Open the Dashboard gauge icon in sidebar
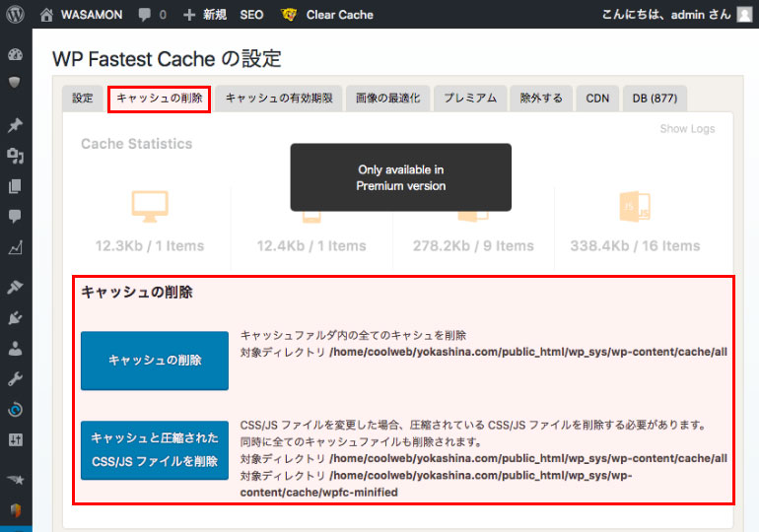Screen dimensions: 759x532 (x=15, y=54)
